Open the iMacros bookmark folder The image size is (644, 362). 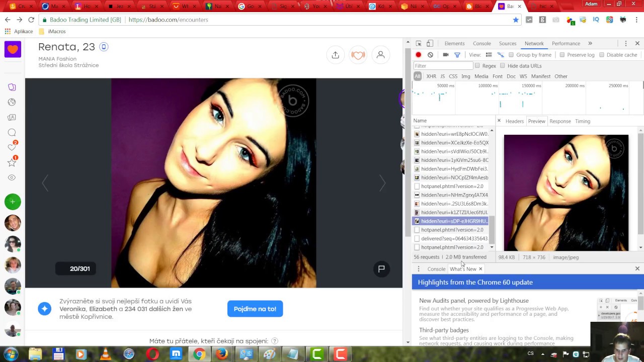[52, 31]
